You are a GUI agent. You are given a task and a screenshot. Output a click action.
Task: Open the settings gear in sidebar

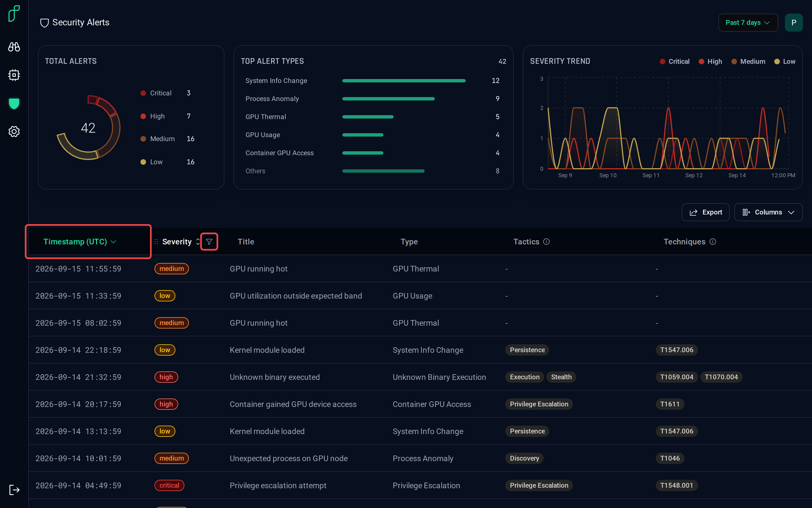(14, 131)
